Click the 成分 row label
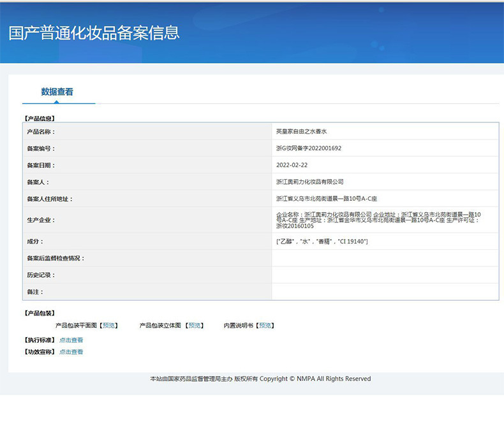Viewport: 504px width, 427px height. (34, 242)
